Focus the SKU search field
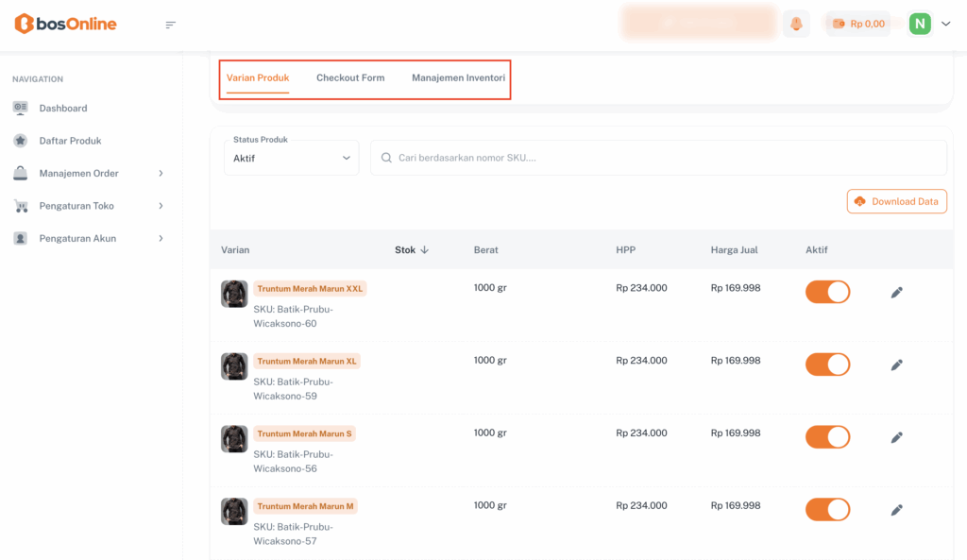The image size is (967, 560). point(661,158)
